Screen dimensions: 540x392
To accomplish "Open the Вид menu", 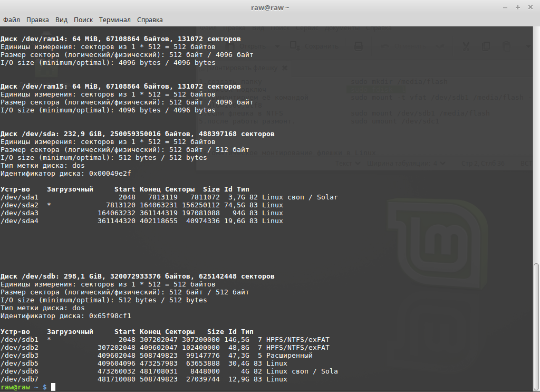I will (62, 20).
